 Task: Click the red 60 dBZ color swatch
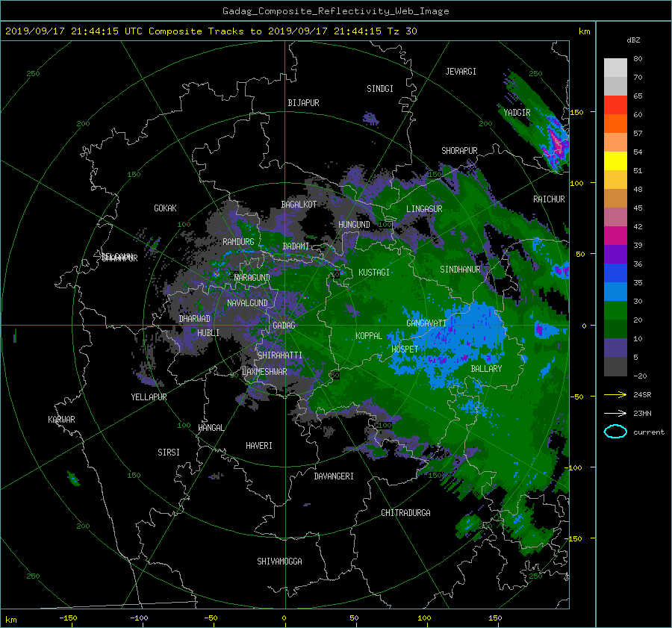click(x=615, y=105)
